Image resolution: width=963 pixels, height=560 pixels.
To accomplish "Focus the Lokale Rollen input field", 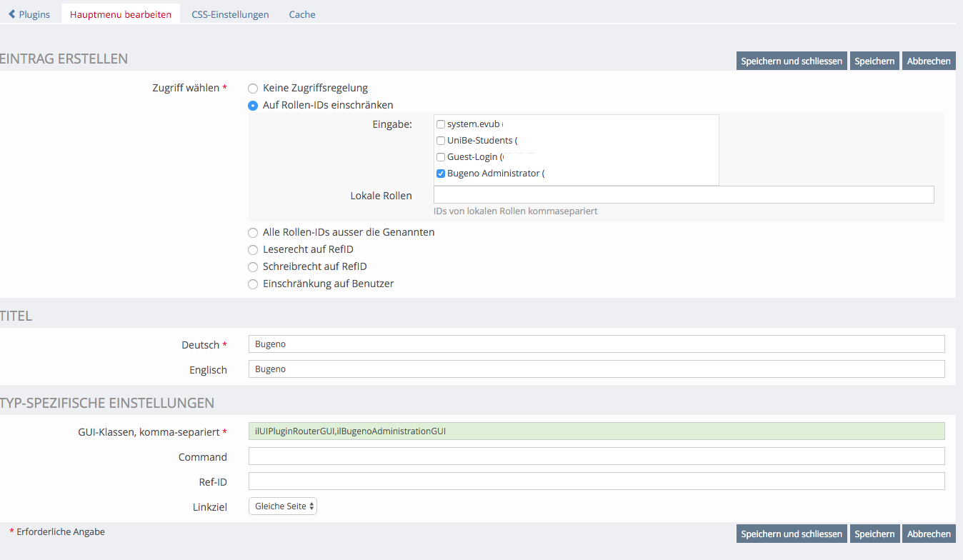I will point(683,195).
